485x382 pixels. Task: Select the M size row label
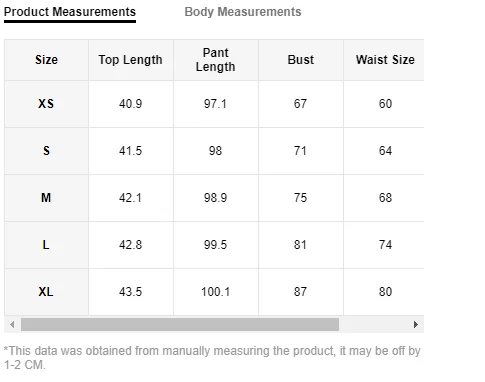(x=46, y=198)
